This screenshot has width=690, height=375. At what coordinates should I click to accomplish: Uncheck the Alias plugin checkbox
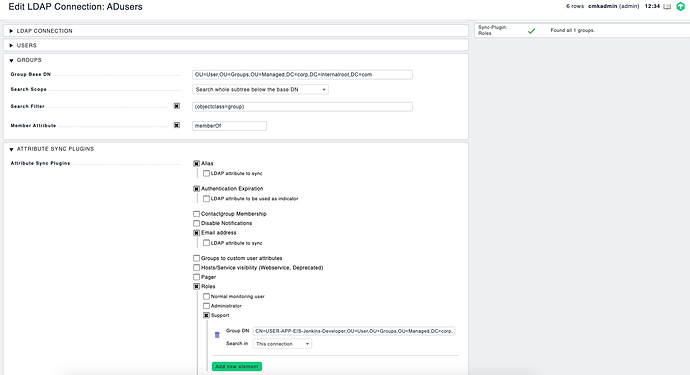[196, 163]
